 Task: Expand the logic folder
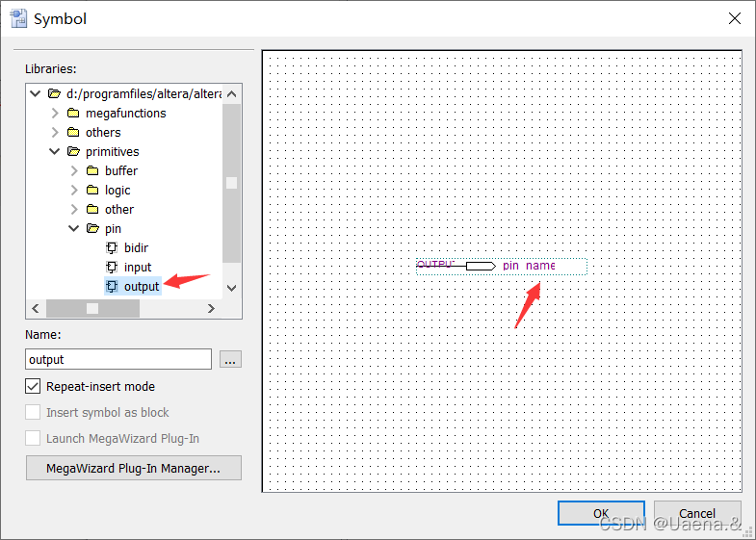coord(74,190)
